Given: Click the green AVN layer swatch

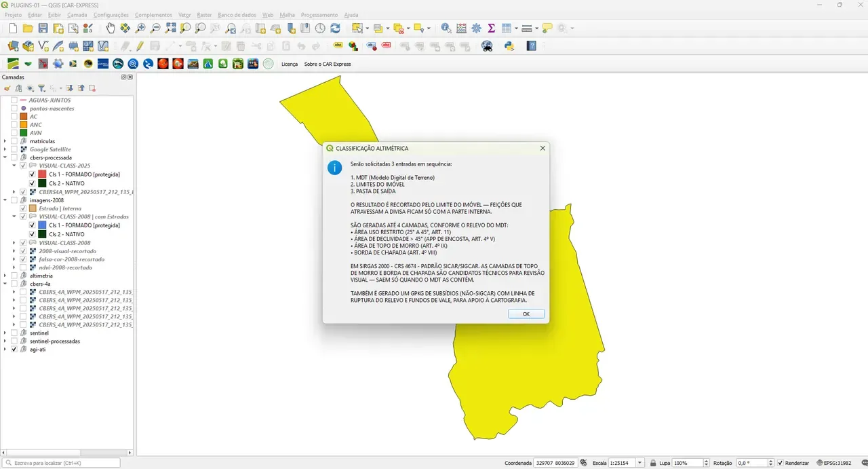Looking at the screenshot, I should (x=23, y=133).
